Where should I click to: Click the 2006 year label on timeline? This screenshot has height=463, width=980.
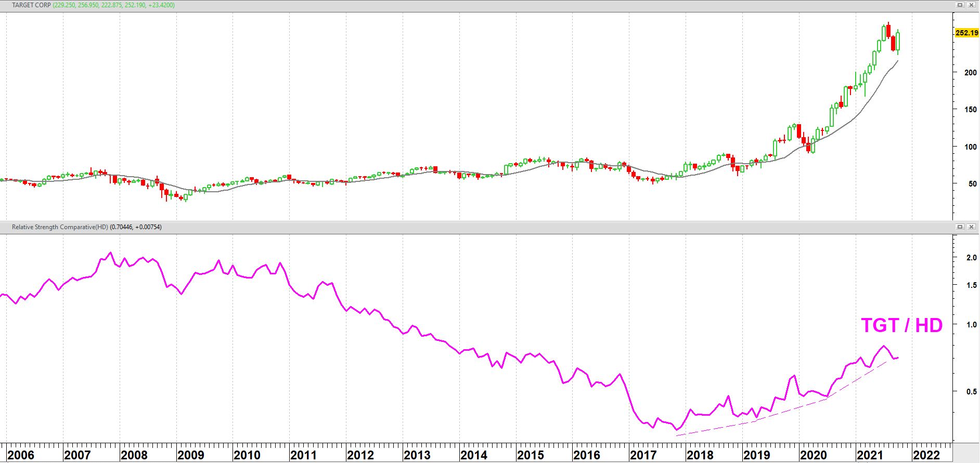pyautogui.click(x=21, y=455)
